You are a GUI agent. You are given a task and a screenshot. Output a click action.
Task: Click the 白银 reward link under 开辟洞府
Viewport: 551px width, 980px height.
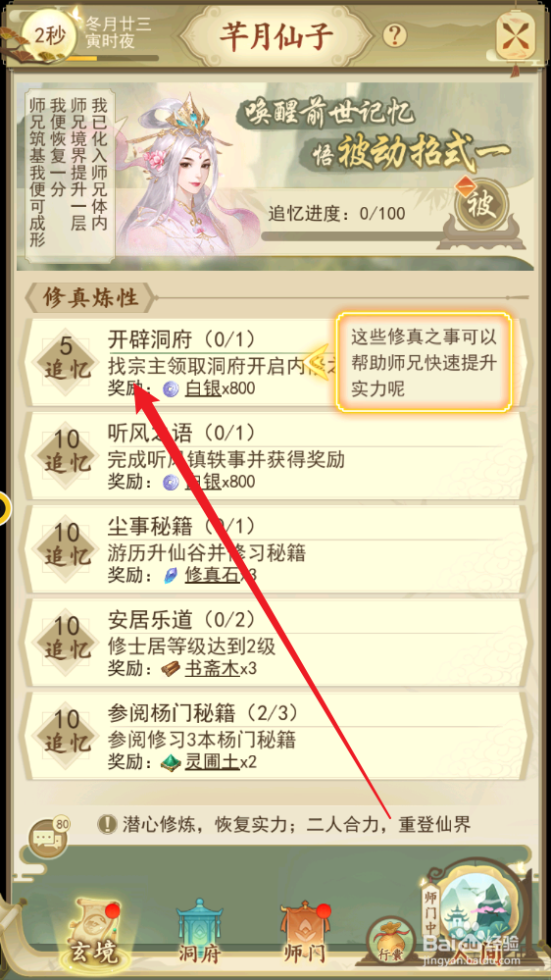pyautogui.click(x=203, y=389)
